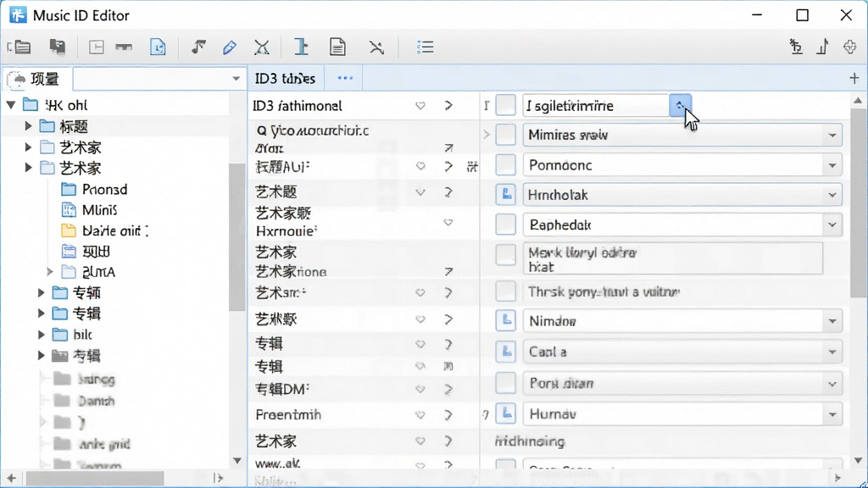The image size is (868, 488).
Task: Click arrow icon in 艺术家rione row
Action: tap(448, 272)
